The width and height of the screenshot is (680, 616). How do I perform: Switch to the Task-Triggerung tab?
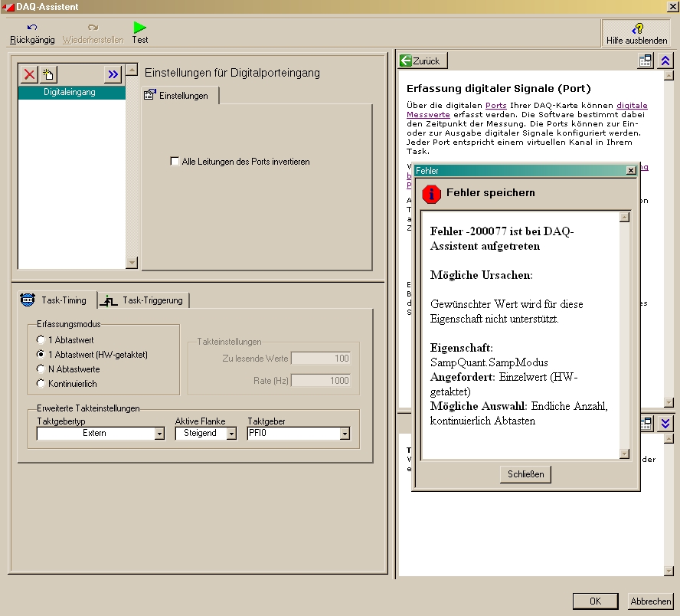pos(145,300)
